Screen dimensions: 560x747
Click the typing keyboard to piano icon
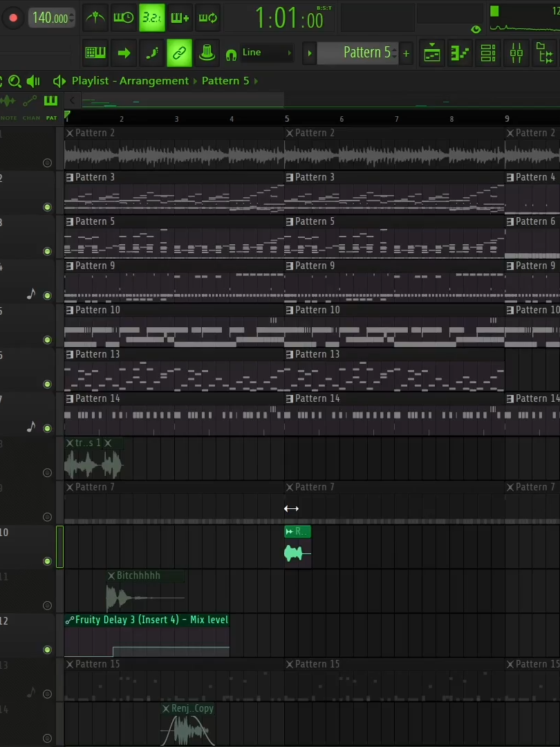[95, 53]
